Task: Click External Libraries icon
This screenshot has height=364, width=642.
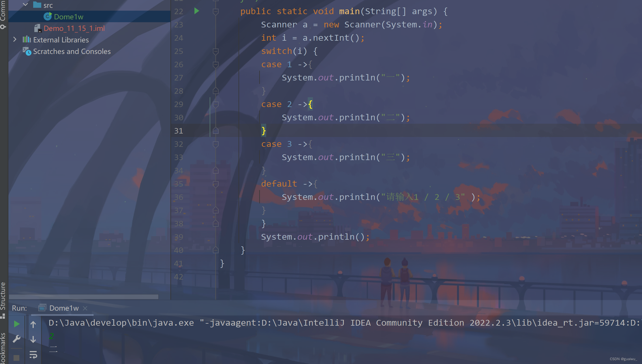Action: [x=27, y=40]
